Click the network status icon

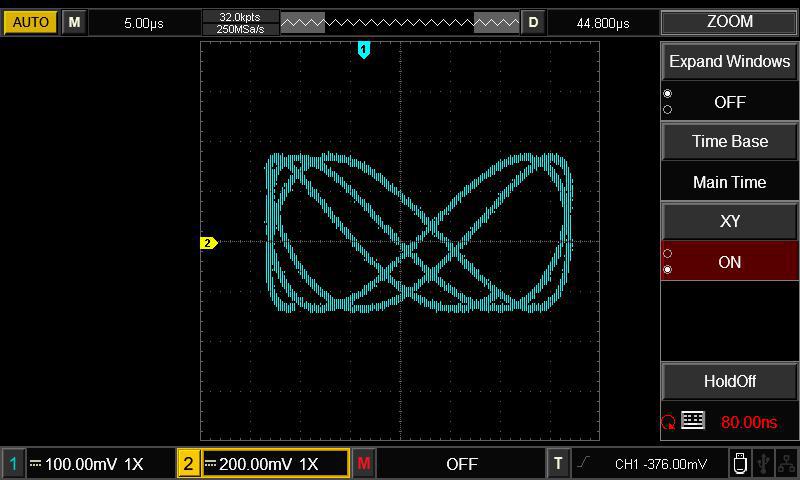[x=787, y=463]
